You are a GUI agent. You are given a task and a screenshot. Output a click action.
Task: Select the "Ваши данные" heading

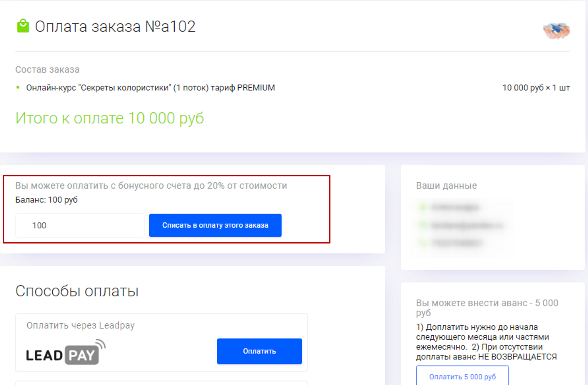(446, 186)
